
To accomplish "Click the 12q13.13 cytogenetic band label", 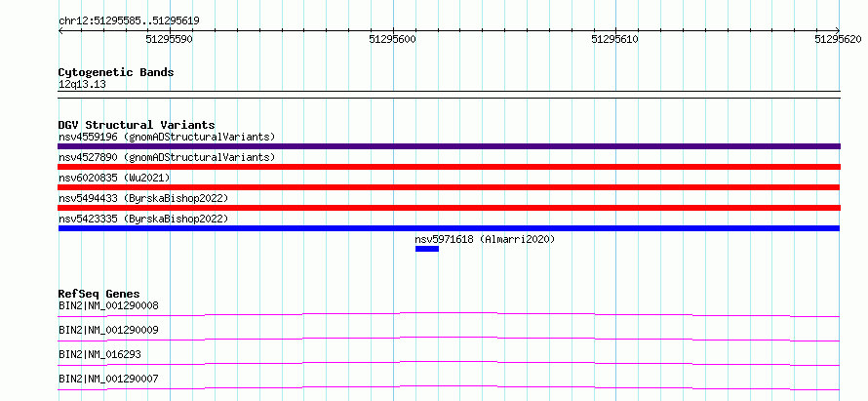I will (82, 85).
